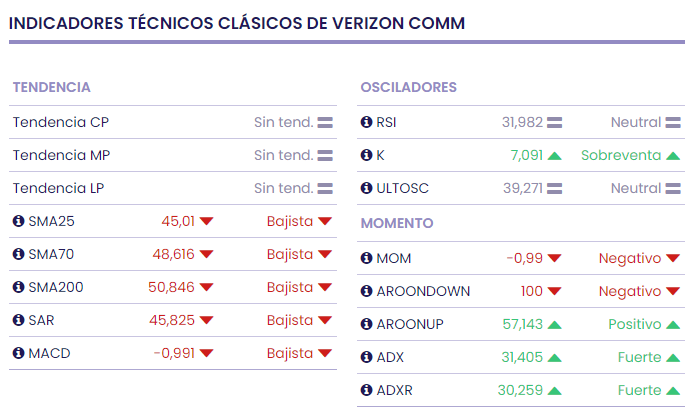
Task: Click the MOMENTO section header
Action: point(397,223)
